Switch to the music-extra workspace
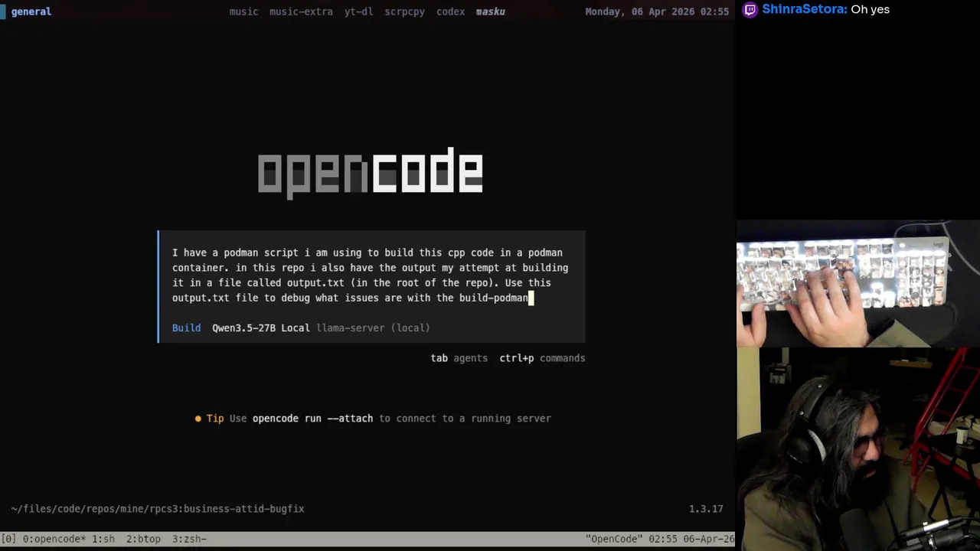The image size is (980, 551). 301,11
